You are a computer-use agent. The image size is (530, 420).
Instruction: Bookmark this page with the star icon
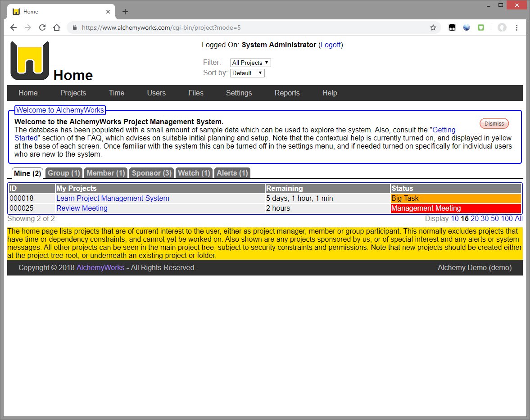click(433, 28)
